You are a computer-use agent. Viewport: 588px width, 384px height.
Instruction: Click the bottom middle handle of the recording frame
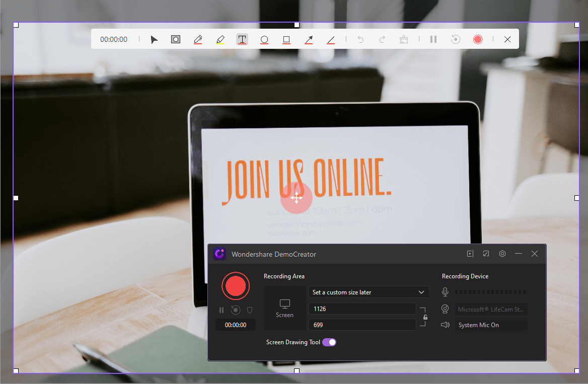tap(297, 371)
